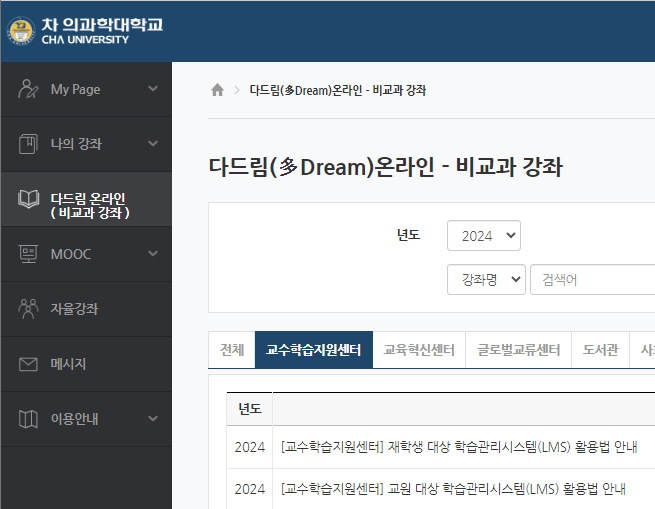Viewport: 655px width, 509px height.
Task: Click the 메시지 envelope icon
Action: 29,364
